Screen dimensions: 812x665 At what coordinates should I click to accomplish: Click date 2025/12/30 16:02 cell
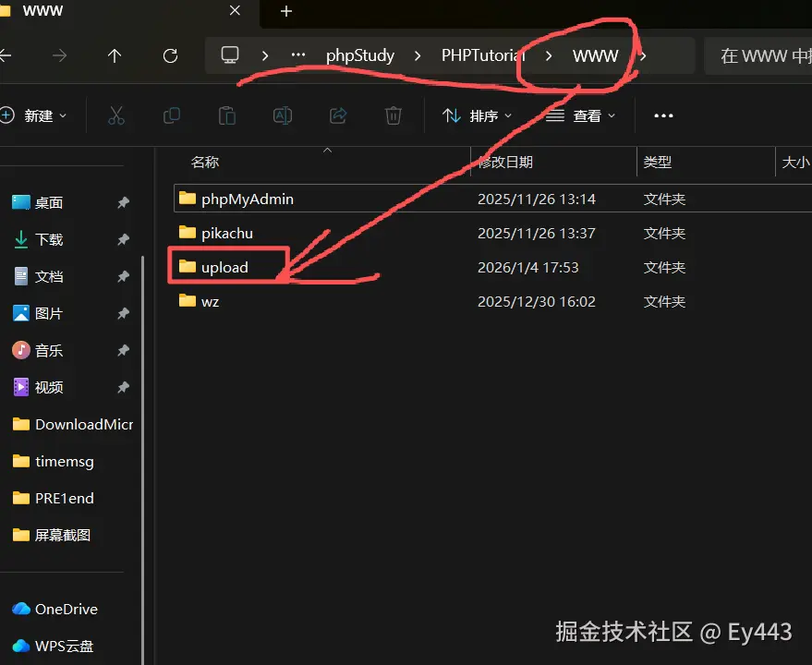click(x=537, y=301)
